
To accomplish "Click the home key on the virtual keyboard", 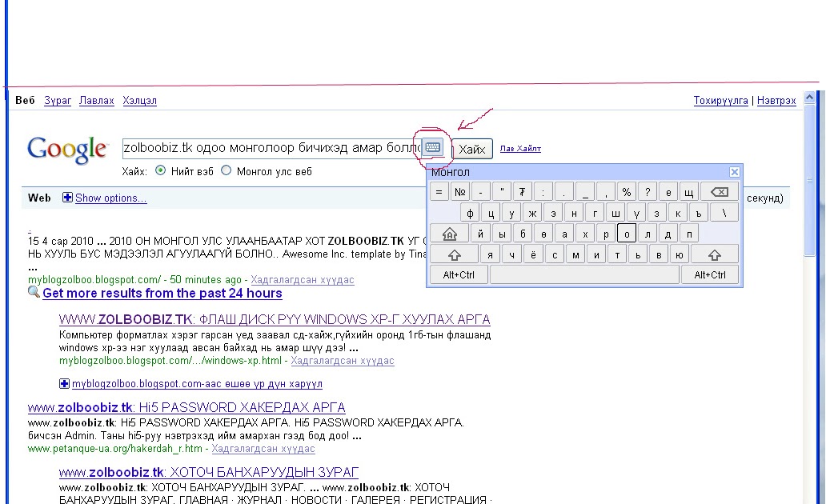I will tap(449, 233).
